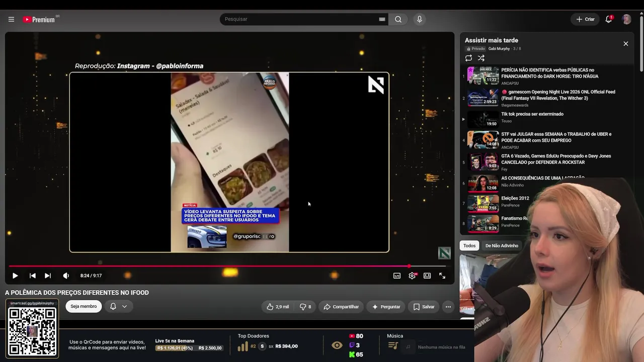Open the Assistir mais tarde playlist title

[x=492, y=40]
